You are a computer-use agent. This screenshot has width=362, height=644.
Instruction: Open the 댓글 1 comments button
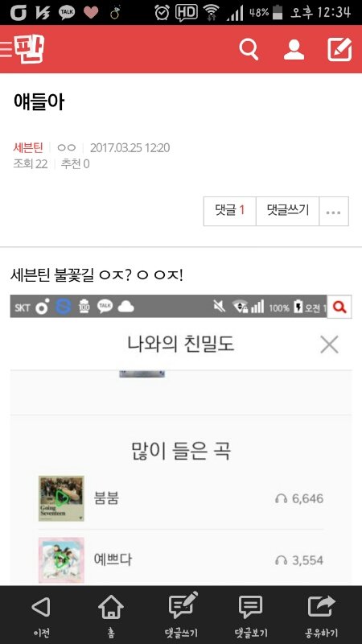[x=230, y=212]
